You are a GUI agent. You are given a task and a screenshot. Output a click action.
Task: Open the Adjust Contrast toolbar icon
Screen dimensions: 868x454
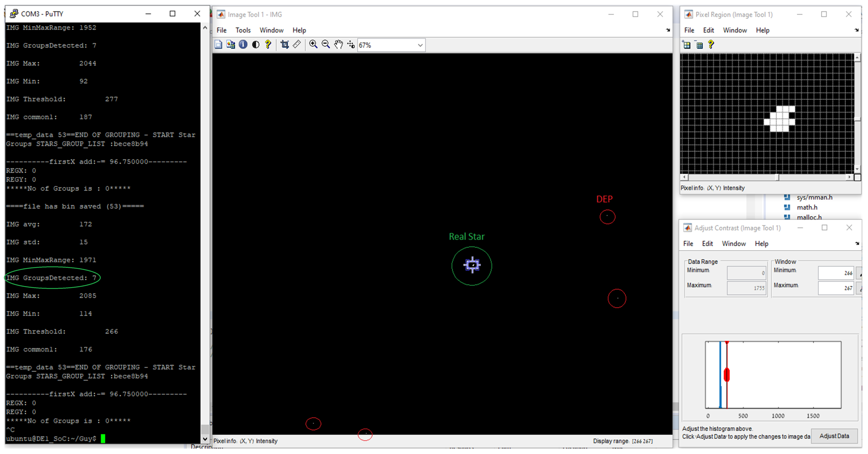pyautogui.click(x=255, y=44)
